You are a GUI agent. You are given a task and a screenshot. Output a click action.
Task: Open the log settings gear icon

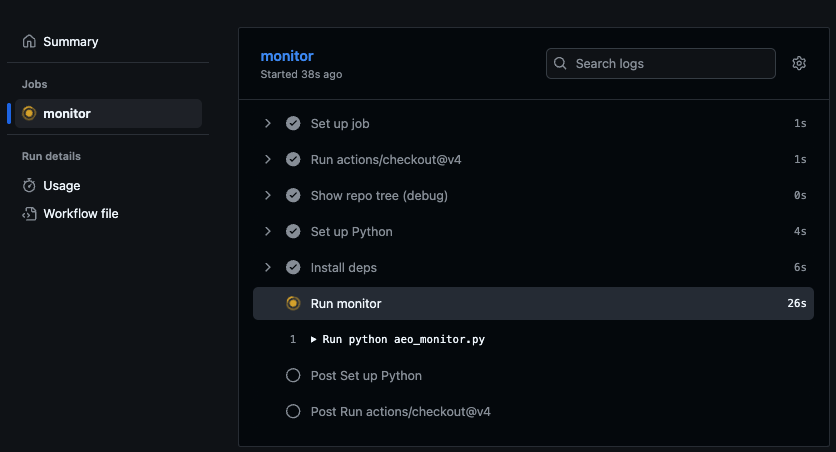(x=799, y=63)
